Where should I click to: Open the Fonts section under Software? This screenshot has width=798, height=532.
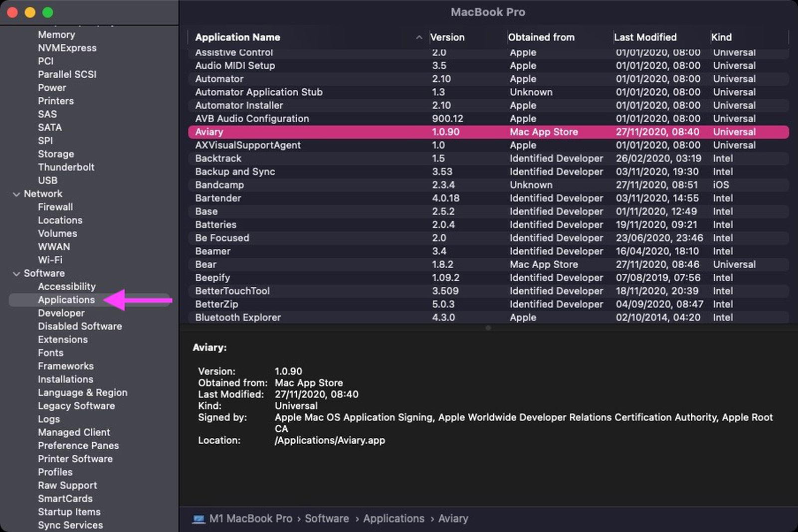coord(50,353)
